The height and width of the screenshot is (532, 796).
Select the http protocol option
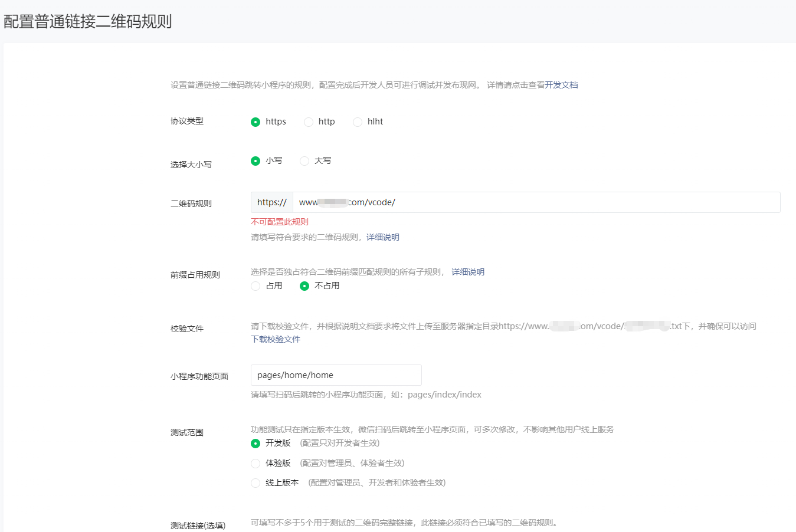pyautogui.click(x=309, y=122)
